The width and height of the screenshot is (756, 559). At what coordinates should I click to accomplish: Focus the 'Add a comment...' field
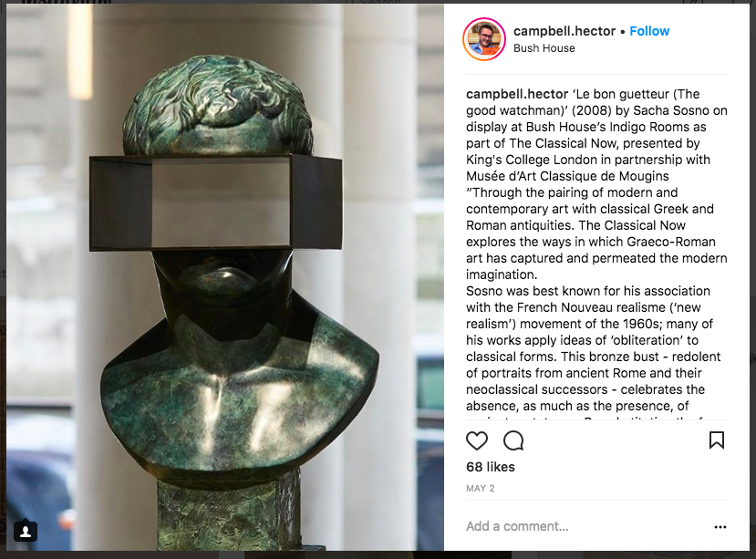[585, 526]
